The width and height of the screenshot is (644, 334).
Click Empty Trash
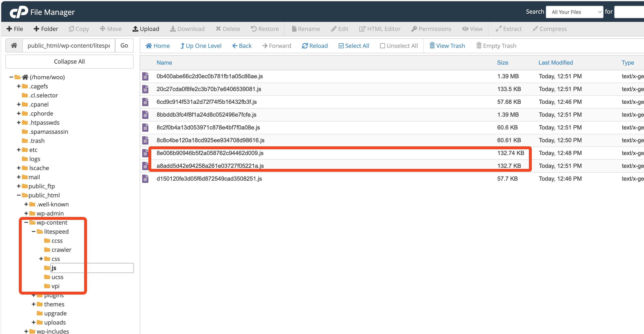point(496,46)
